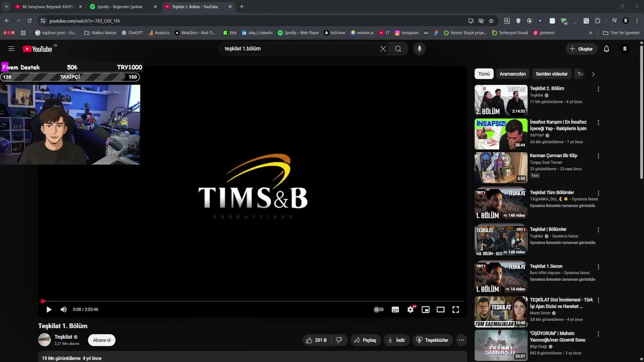This screenshot has width=644, height=362.
Task: Open "ÜŞÜYORUM" Muhsin Yazıcıoğlu video title
Action: (558, 336)
